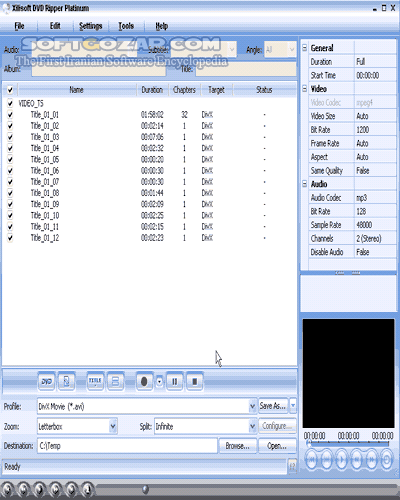Uncheck the Title_01_04 checkbox
Screen dimensions: 400x500
pos(10,148)
